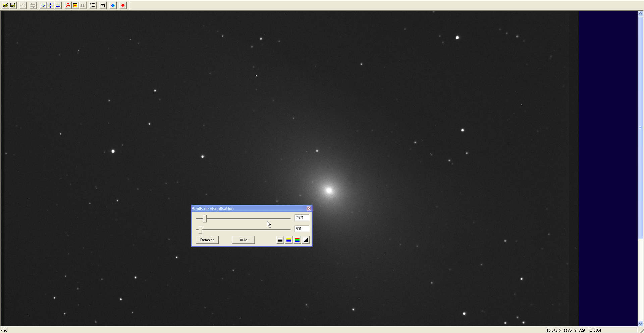644x333 pixels.
Task: Click the black triangle negative icon
Action: (306, 240)
